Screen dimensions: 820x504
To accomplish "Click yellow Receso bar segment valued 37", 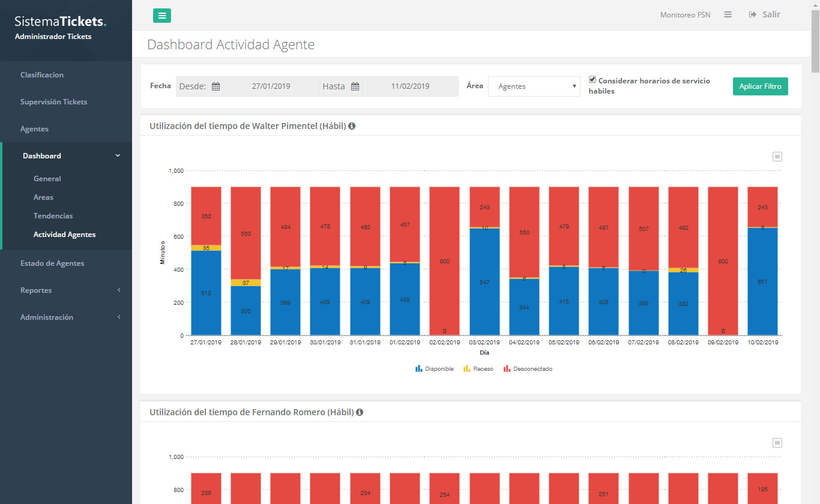I will click(x=246, y=283).
